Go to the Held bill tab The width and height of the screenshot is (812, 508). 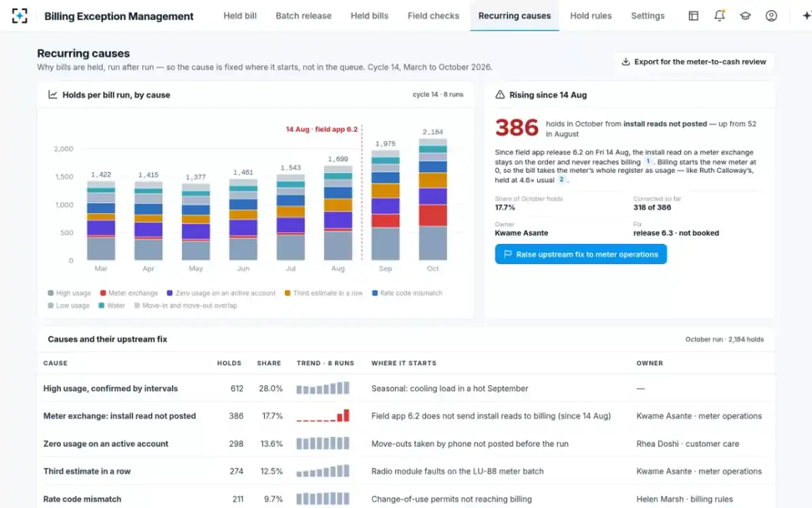[240, 16]
